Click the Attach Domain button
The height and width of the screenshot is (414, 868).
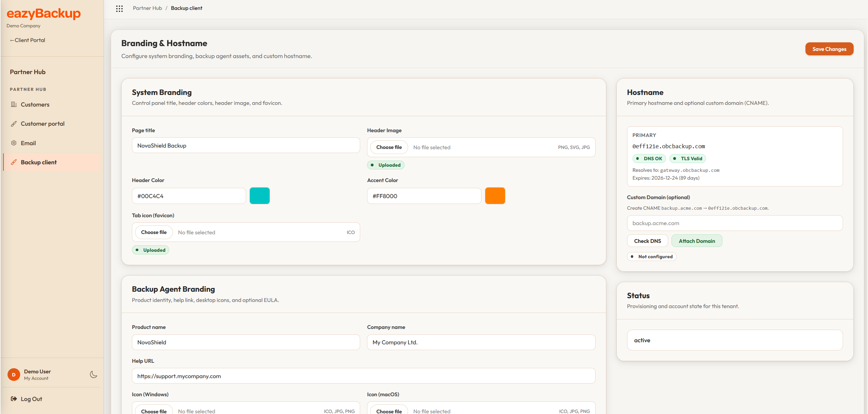[x=697, y=241]
